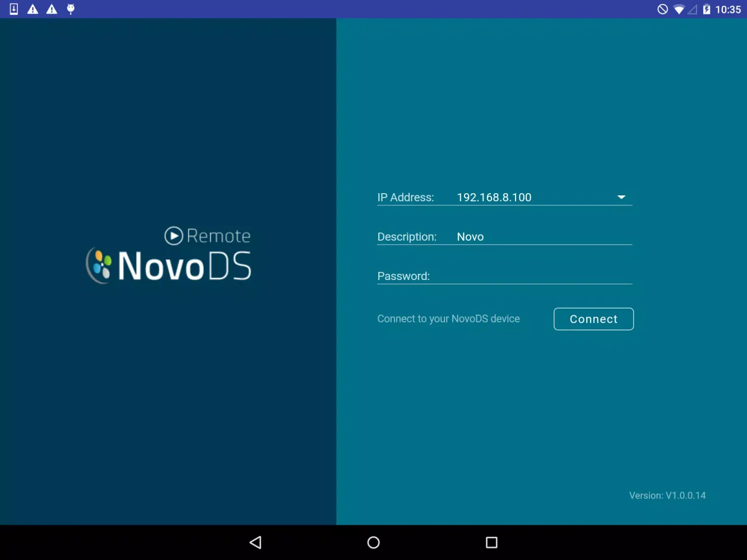Image resolution: width=747 pixels, height=560 pixels.
Task: Tap the cellular signal status icon
Action: click(x=693, y=10)
